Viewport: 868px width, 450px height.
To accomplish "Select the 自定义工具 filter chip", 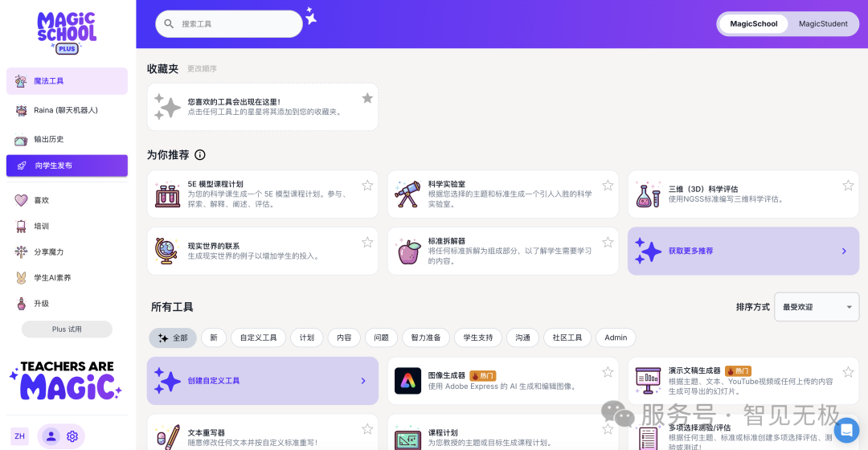I will (258, 337).
